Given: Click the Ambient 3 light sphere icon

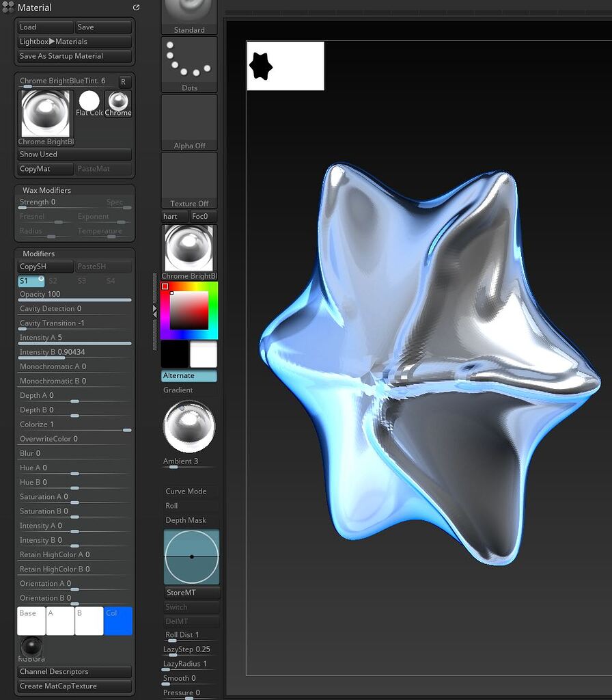Looking at the screenshot, I should (189, 427).
